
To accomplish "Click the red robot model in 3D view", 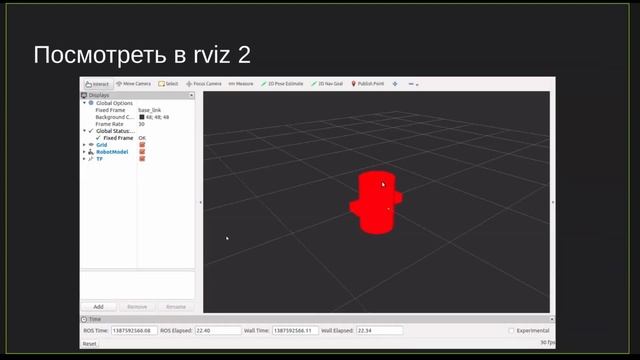I will [376, 203].
